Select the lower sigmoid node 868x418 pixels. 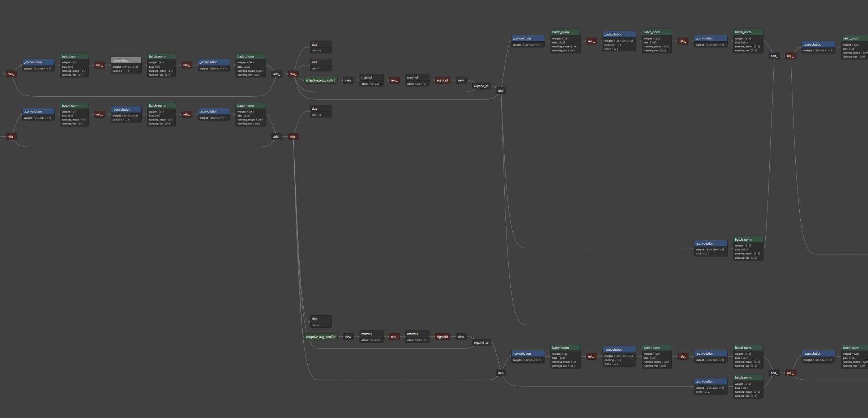(442, 337)
